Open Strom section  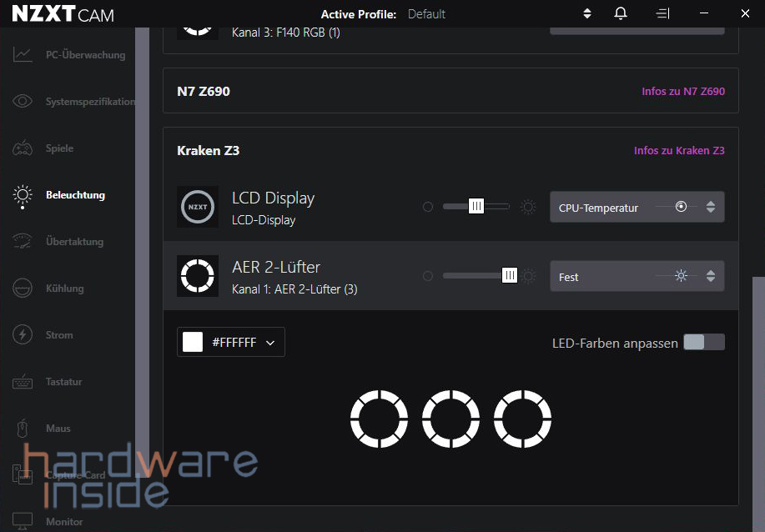pos(59,335)
